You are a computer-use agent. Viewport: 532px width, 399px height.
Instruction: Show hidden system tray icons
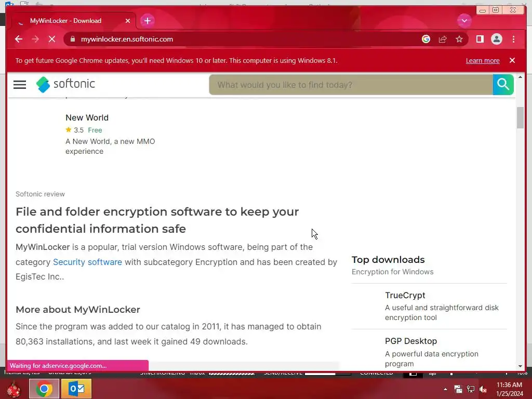click(445, 389)
